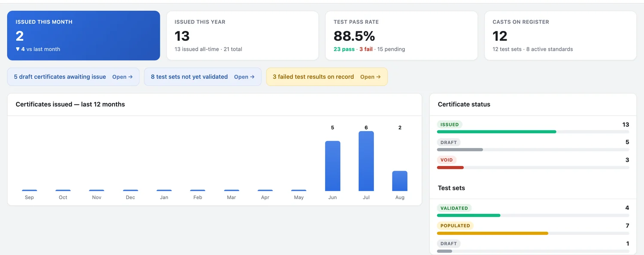Open the failed test results on record link
644x255 pixels.
(x=327, y=77)
